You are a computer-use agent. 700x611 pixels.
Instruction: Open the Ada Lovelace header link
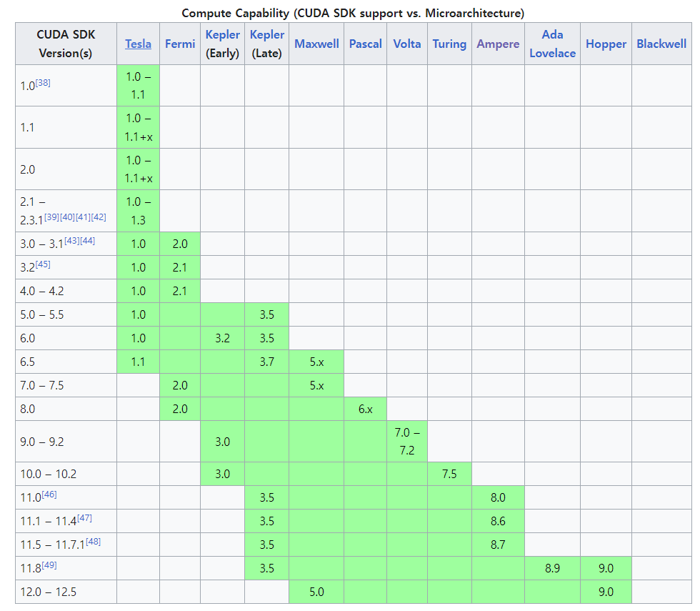pyautogui.click(x=552, y=44)
